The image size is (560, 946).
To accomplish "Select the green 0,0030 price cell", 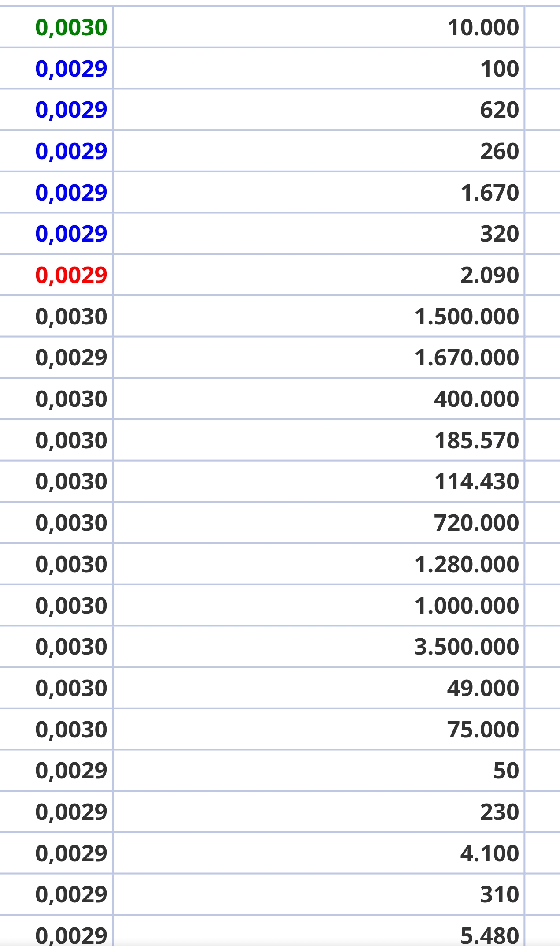I will click(56, 27).
